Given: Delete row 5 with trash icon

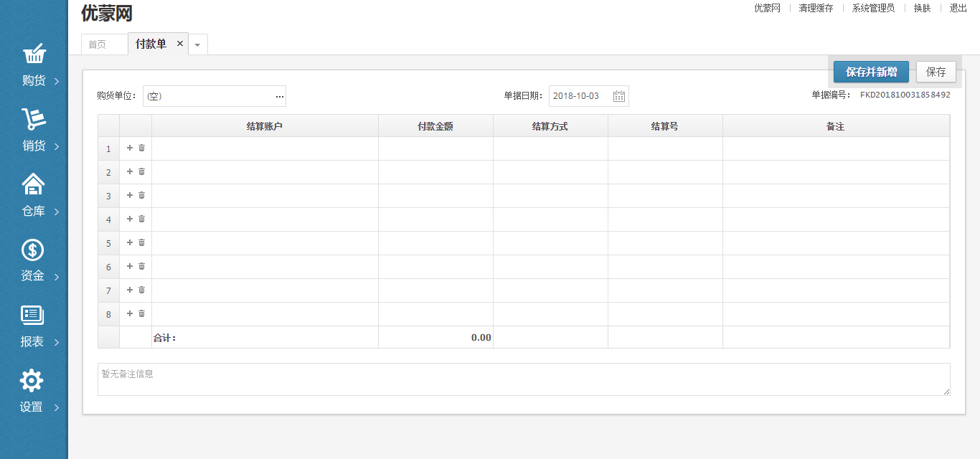Looking at the screenshot, I should [x=141, y=242].
